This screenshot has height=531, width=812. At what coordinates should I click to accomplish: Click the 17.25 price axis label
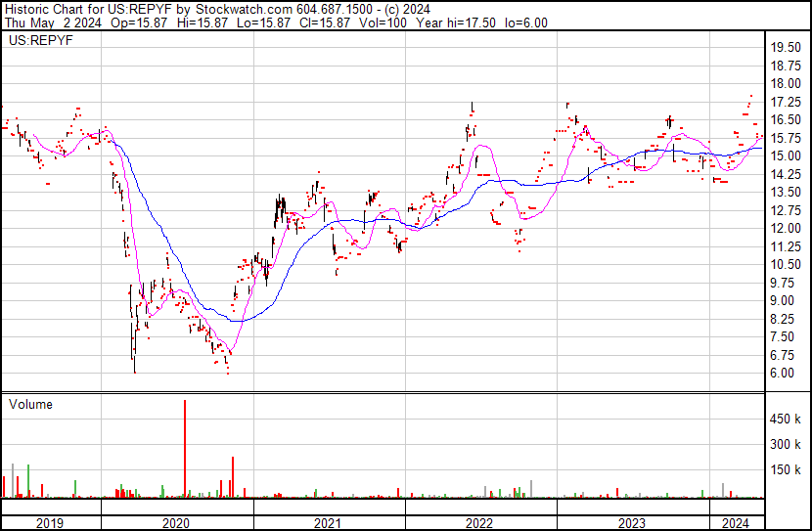click(786, 102)
